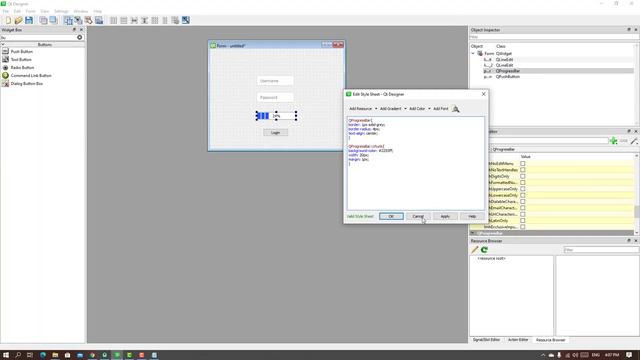Select the Edit Signals/Slots mode icon
The image size is (640, 360).
coord(78,20)
